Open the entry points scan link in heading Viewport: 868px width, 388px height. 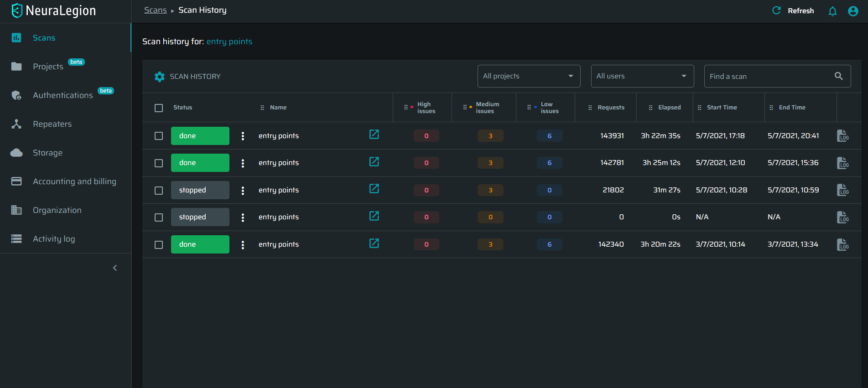(x=229, y=41)
